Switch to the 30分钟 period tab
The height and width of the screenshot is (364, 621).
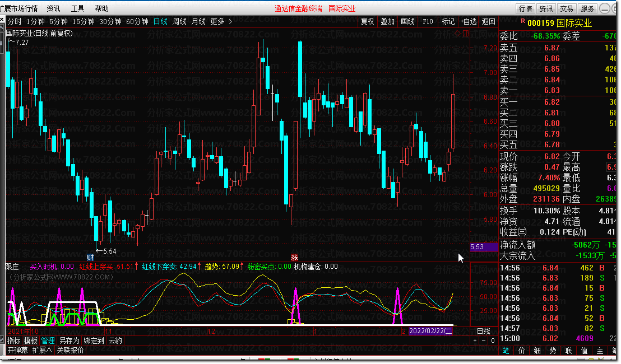(110, 21)
